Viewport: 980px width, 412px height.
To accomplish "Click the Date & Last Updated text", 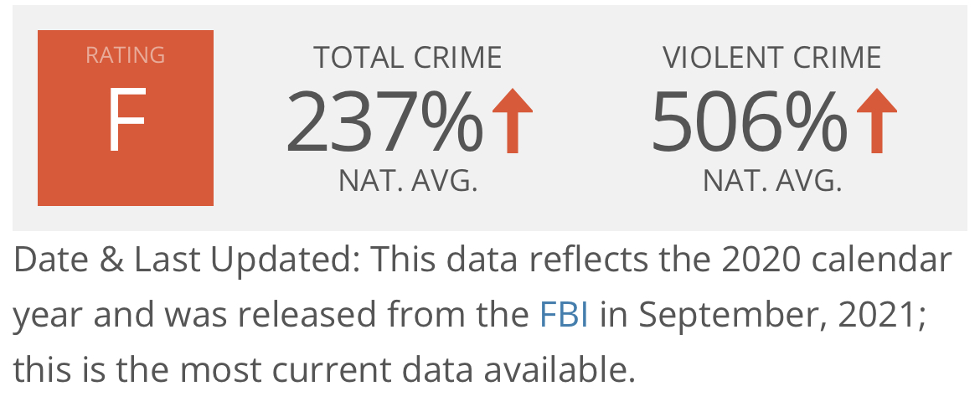I will pos(187,260).
